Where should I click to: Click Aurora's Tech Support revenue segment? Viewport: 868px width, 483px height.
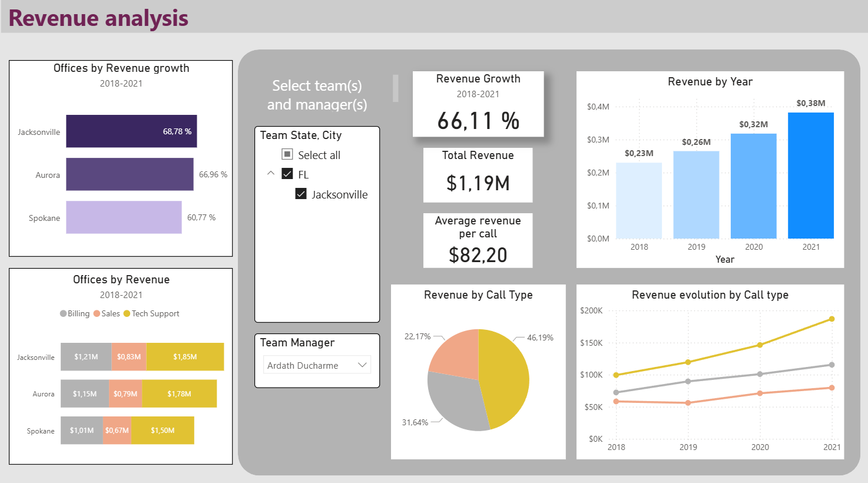tap(179, 393)
